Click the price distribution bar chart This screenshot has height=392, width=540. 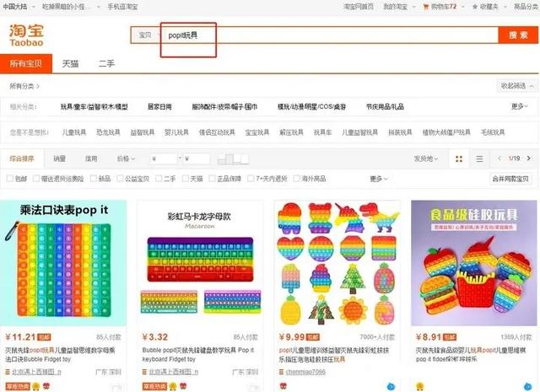click(x=233, y=158)
